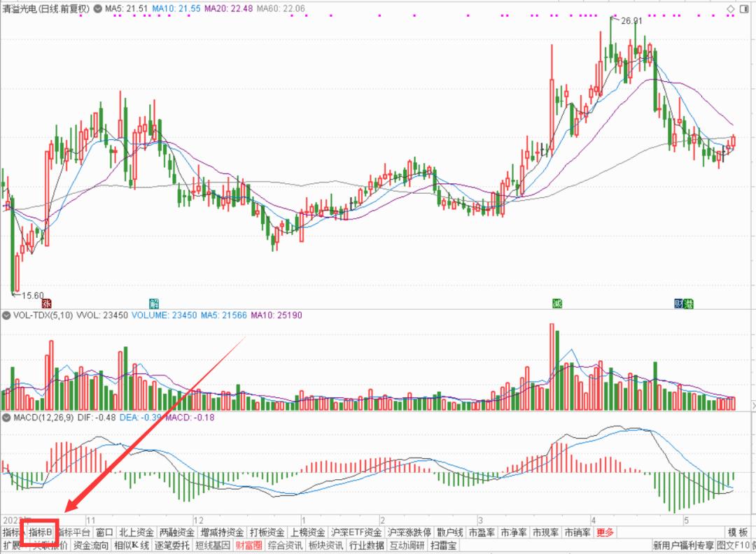Show 市现率 indicator
Viewport: 756px width, 554px height.
tap(545, 532)
